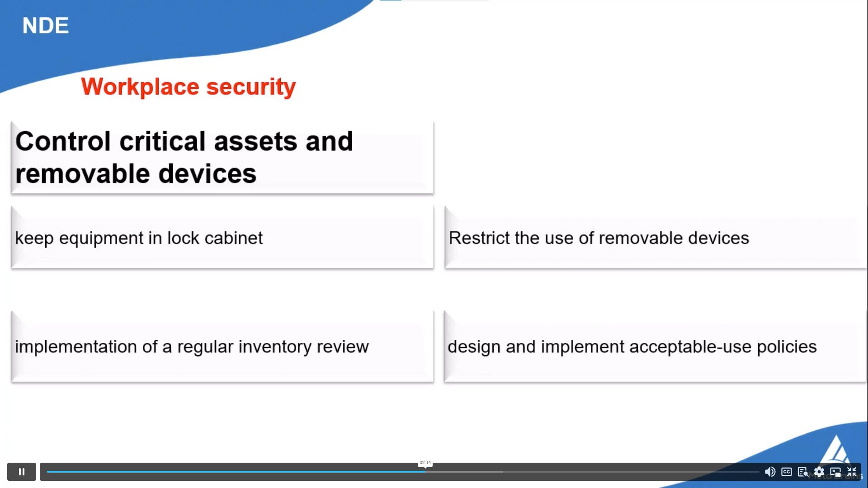Click the fullscreen expand icon
This screenshot has height=488, width=868.
coord(853,472)
